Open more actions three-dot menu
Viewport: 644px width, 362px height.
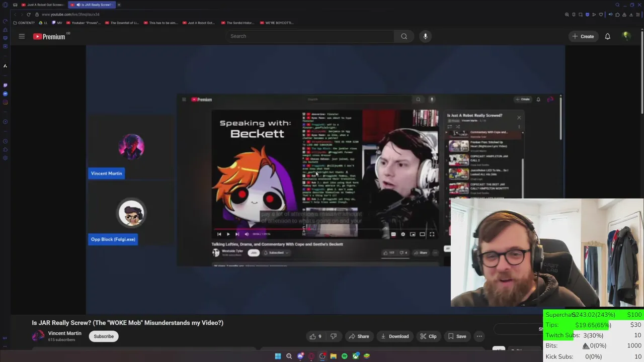[479, 336]
